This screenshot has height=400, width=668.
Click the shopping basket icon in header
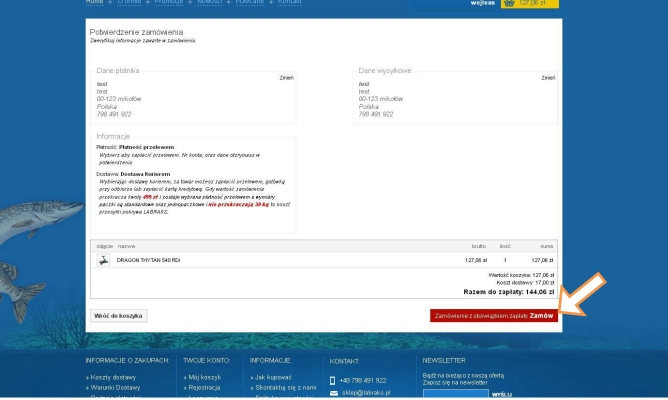(x=509, y=3)
